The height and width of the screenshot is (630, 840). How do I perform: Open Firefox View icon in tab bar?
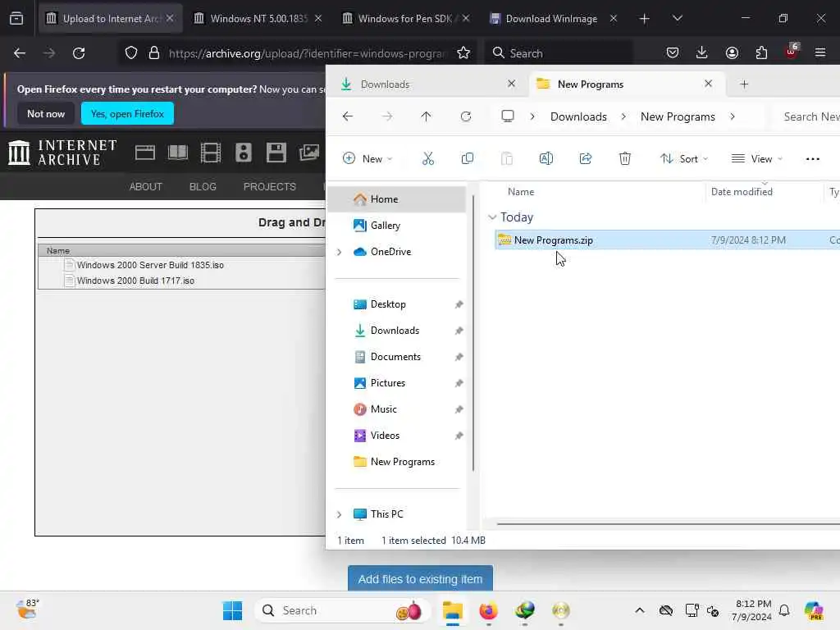[x=16, y=19]
